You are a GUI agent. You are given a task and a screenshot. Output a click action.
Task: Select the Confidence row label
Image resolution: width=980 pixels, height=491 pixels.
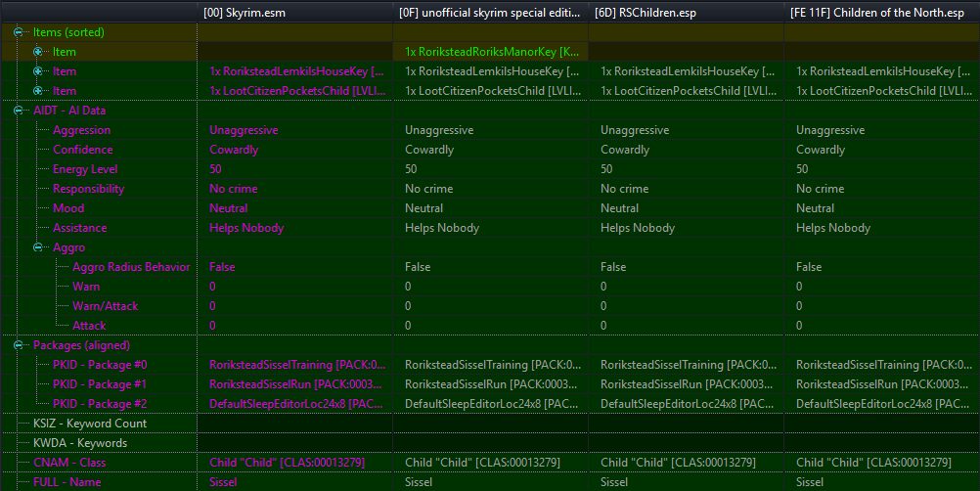(82, 150)
